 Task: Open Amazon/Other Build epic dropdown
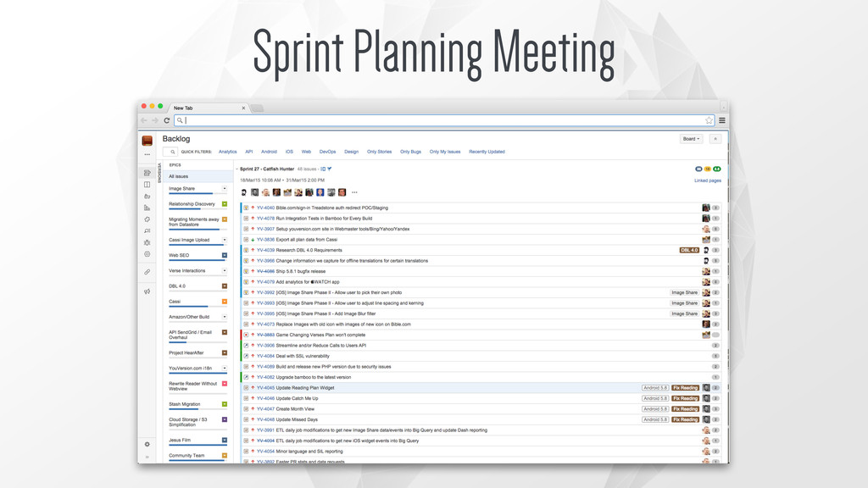(x=225, y=317)
